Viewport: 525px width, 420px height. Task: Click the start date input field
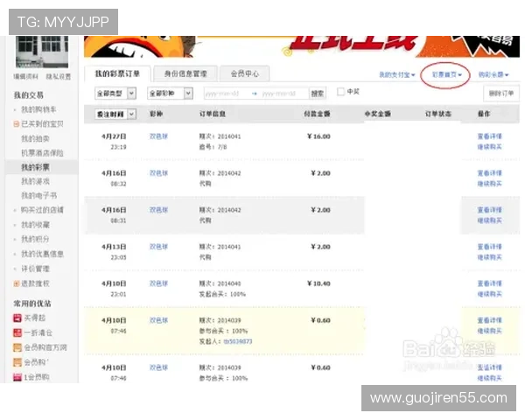pos(227,94)
